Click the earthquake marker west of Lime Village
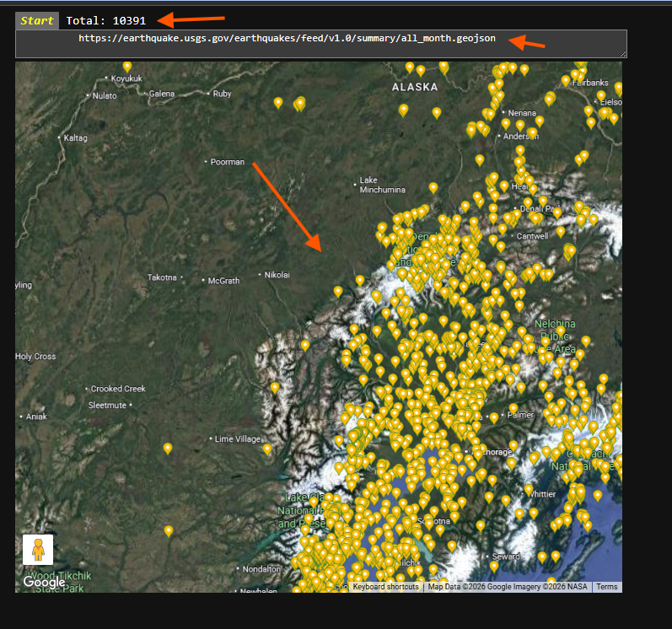The image size is (672, 629). [x=168, y=449]
